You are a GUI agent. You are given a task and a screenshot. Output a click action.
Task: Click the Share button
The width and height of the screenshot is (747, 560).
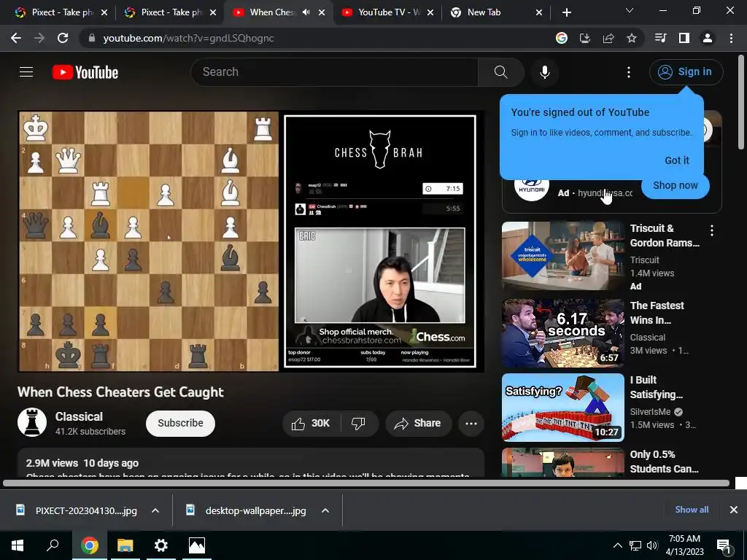(418, 424)
